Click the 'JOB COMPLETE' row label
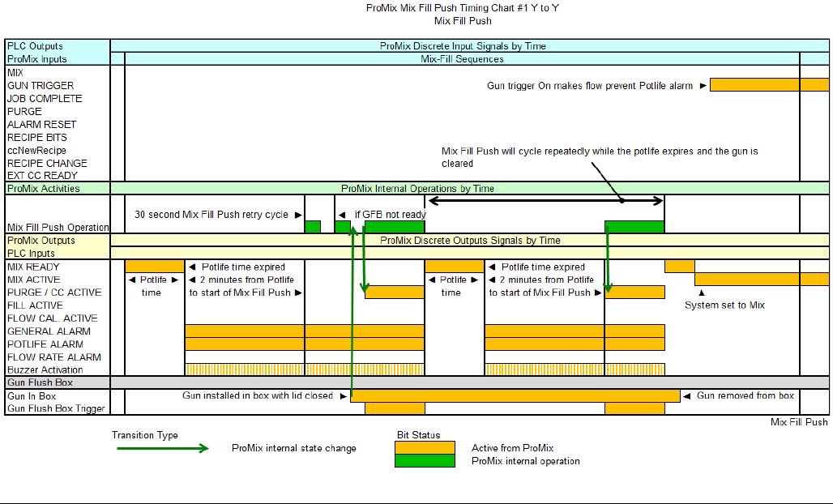 pos(45,98)
